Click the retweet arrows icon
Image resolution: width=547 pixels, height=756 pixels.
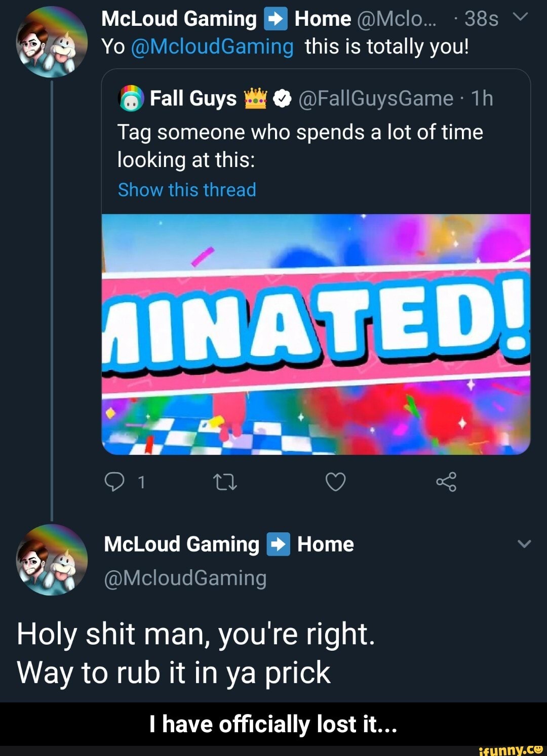[225, 482]
